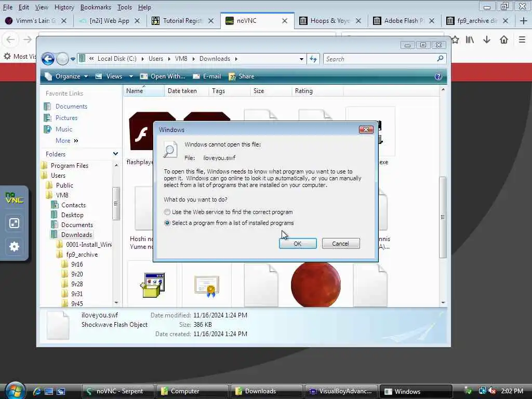Click the noVNC logo on the control bar

14,197
